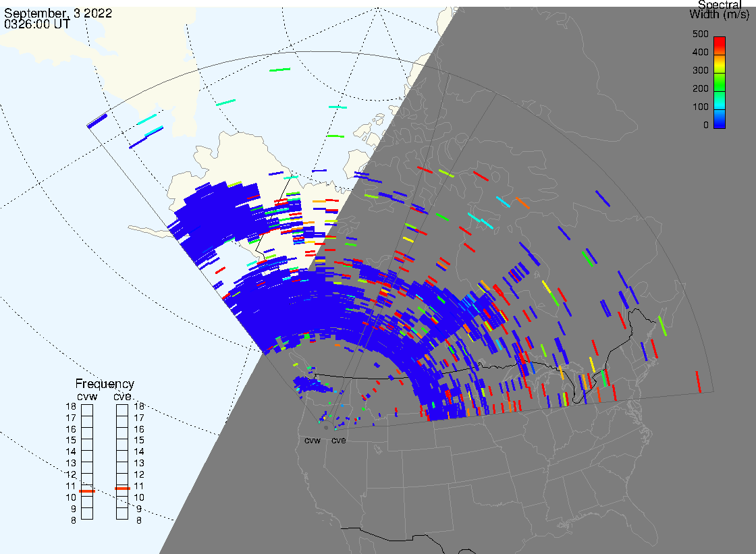The image size is (756, 554).
Task: Click the 500 label on color scale
Action: (x=701, y=34)
